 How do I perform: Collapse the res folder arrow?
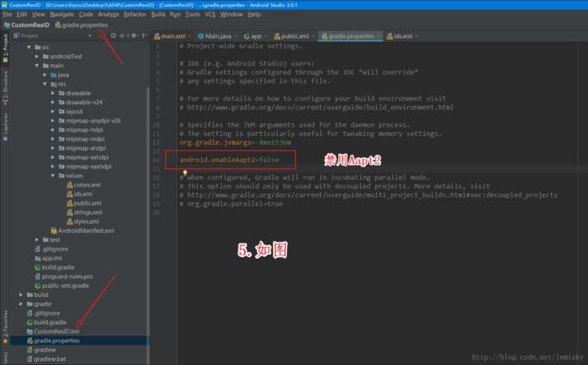pos(45,84)
